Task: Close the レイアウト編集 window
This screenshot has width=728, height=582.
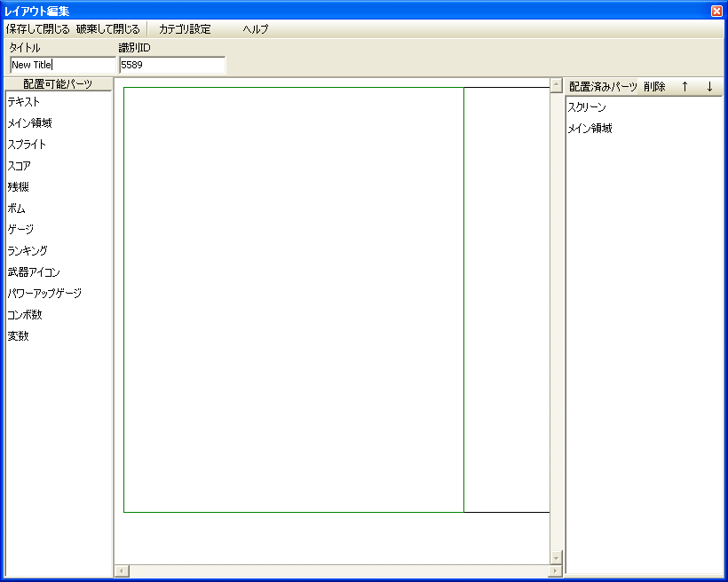Action: click(x=716, y=11)
